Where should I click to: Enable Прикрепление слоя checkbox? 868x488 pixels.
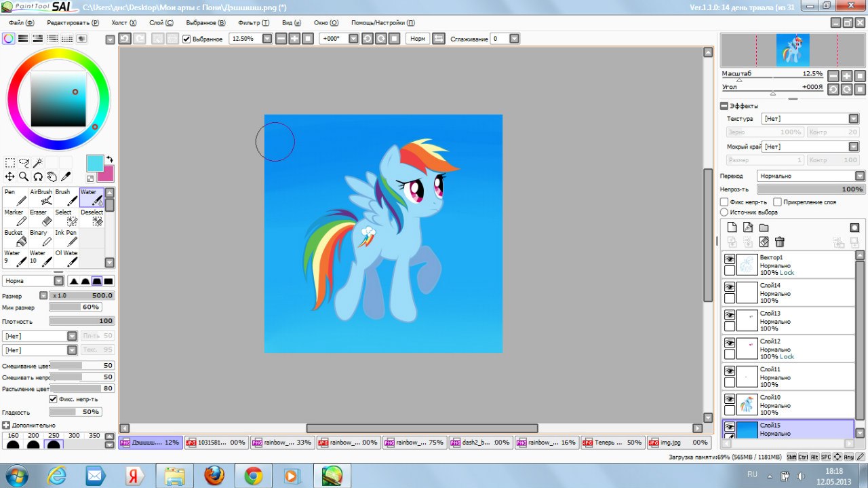coord(777,202)
